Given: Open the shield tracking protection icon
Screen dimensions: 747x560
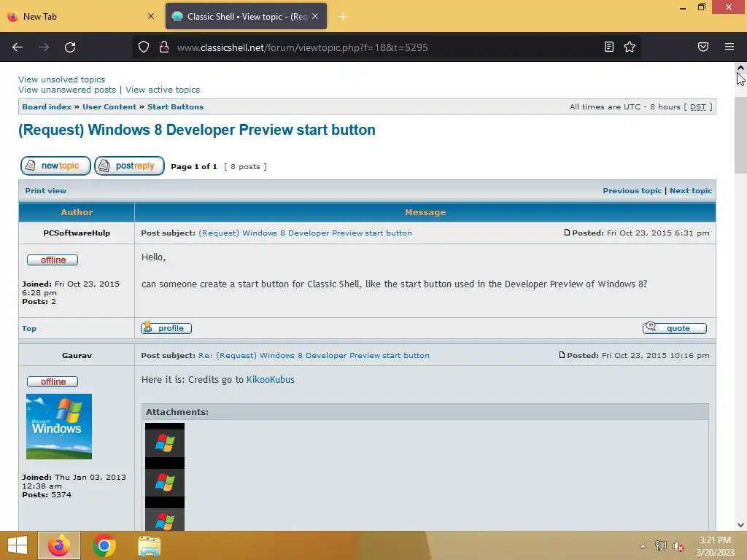Looking at the screenshot, I should click(144, 47).
